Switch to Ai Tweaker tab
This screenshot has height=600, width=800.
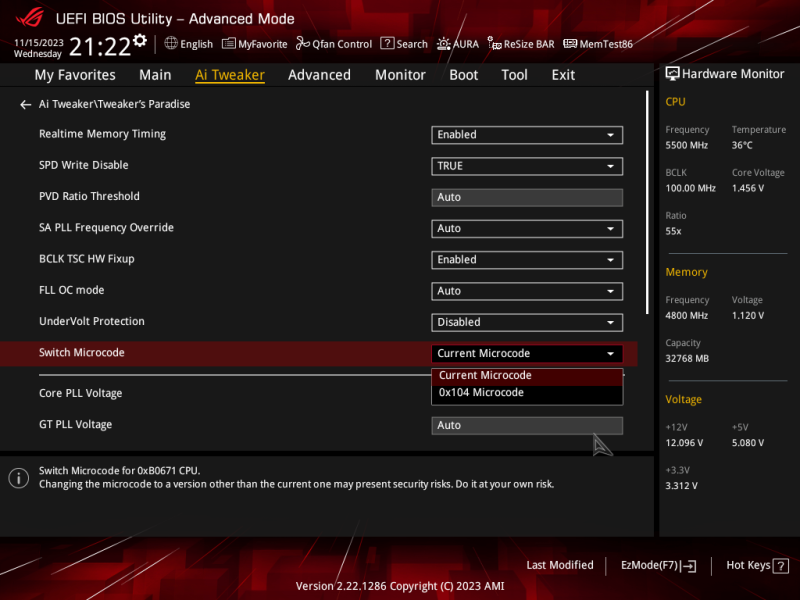(x=230, y=75)
